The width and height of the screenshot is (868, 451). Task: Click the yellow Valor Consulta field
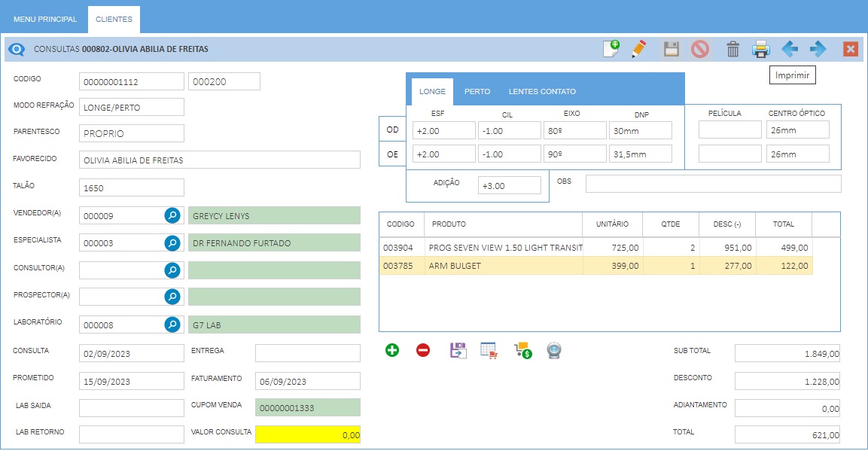click(307, 434)
